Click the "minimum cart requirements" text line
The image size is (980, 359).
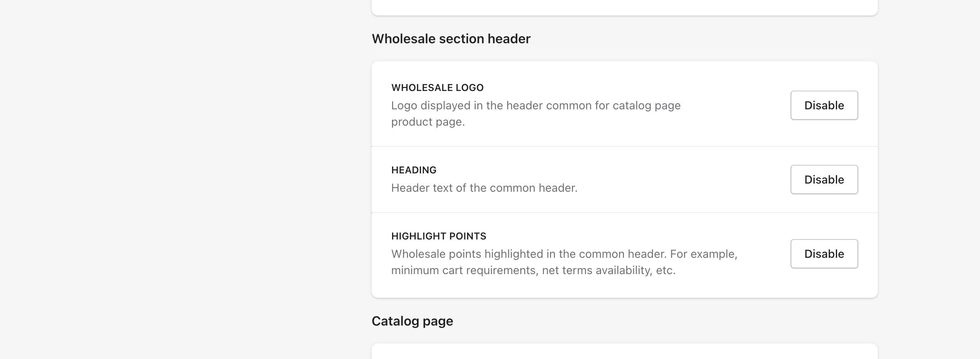tap(533, 270)
